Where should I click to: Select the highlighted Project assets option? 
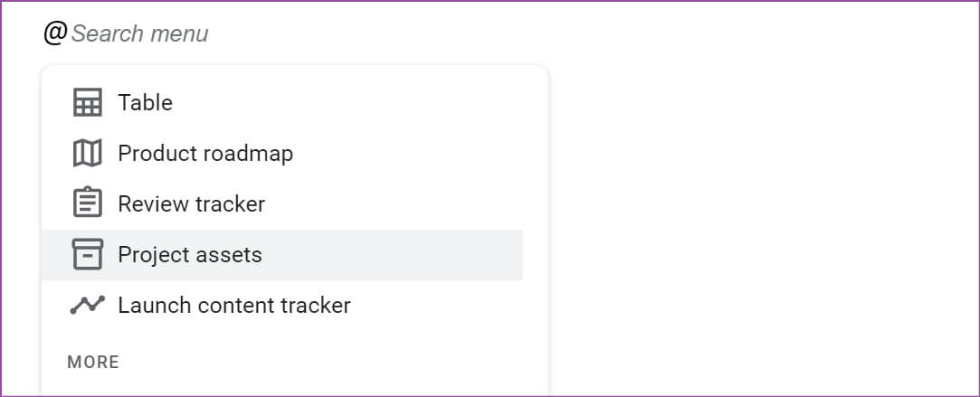(x=282, y=255)
